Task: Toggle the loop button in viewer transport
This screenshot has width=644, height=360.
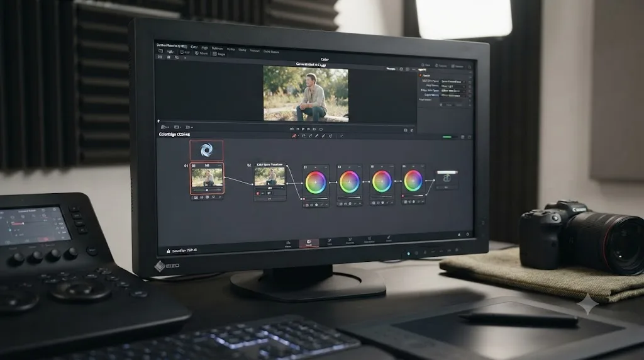Action: click(321, 130)
